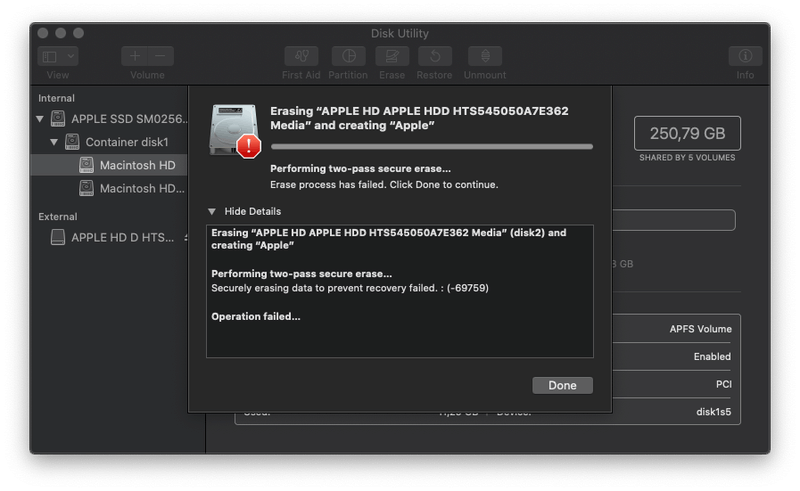Image resolution: width=800 pixels, height=491 pixels.
Task: Click the 'Performing two-pass secure erase...' status
Action: click(x=360, y=168)
